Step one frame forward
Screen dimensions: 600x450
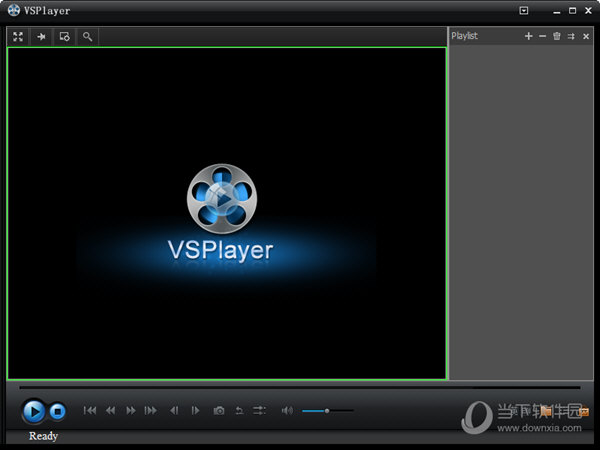195,410
